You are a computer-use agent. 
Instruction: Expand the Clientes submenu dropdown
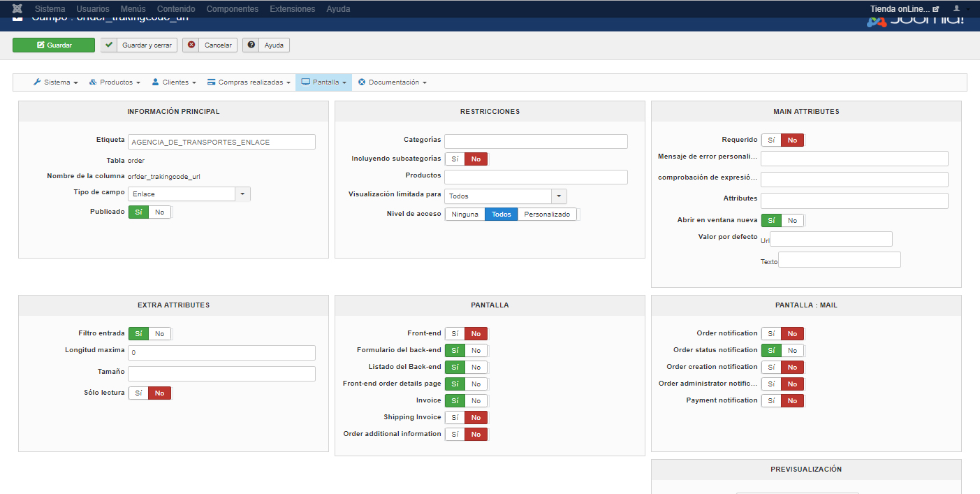(174, 82)
